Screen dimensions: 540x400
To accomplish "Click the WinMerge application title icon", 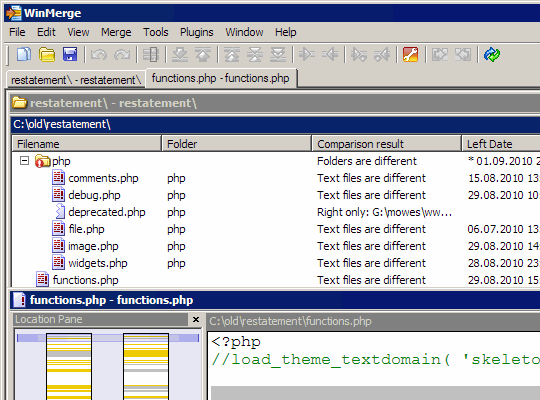I will [14, 13].
